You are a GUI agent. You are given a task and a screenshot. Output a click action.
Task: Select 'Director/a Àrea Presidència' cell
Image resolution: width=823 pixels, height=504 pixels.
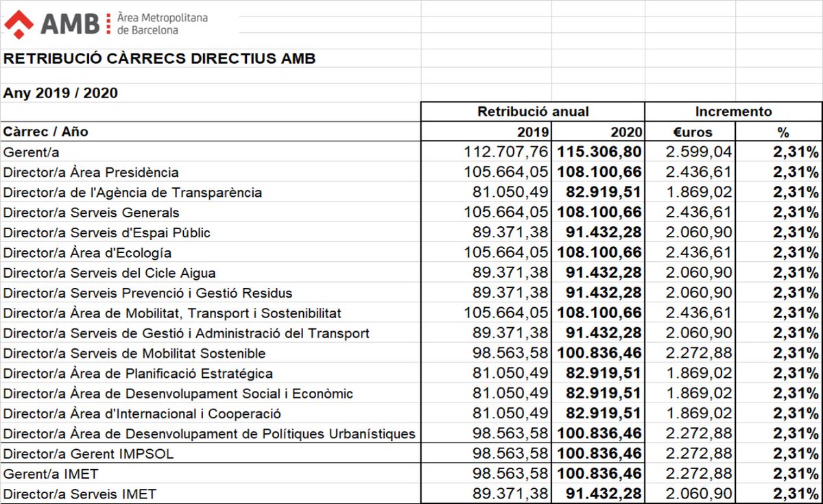(x=211, y=172)
